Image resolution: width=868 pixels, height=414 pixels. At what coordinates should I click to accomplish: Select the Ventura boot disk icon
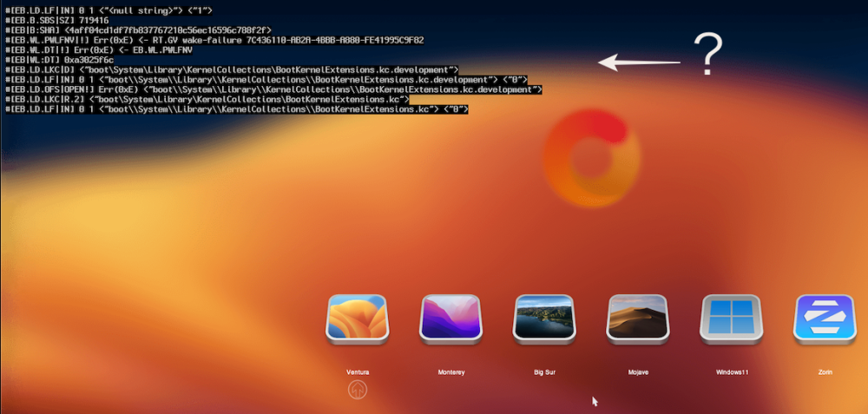coord(358,319)
